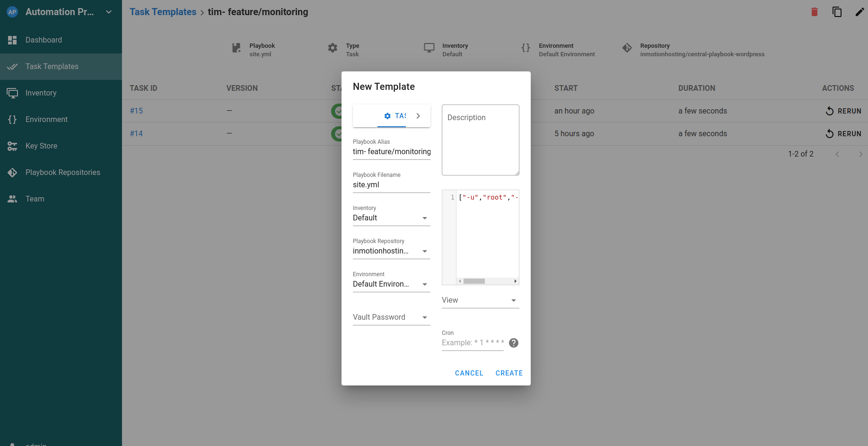Copy the template via the copy icon

pos(837,12)
